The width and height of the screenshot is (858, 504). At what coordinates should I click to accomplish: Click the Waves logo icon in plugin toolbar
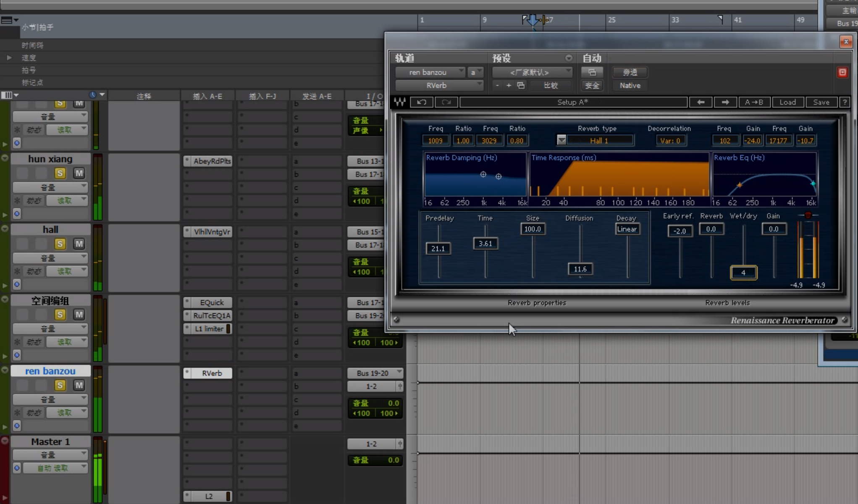[399, 102]
